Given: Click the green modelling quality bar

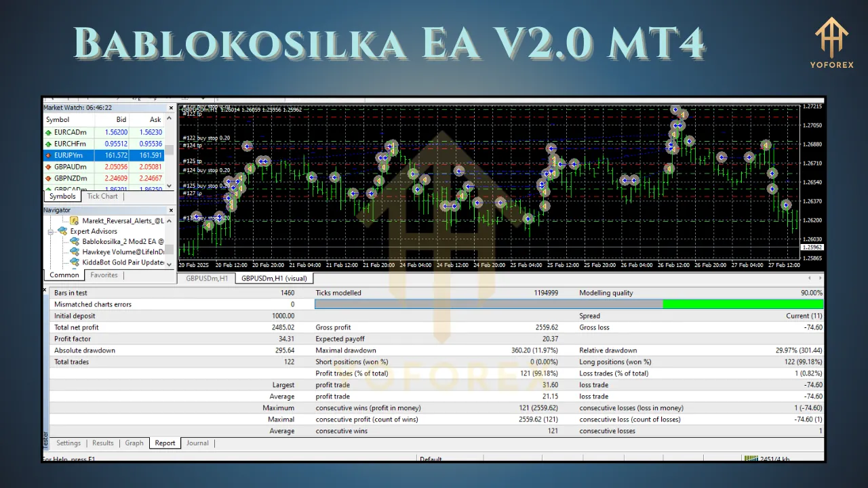Looking at the screenshot, I should (743, 304).
